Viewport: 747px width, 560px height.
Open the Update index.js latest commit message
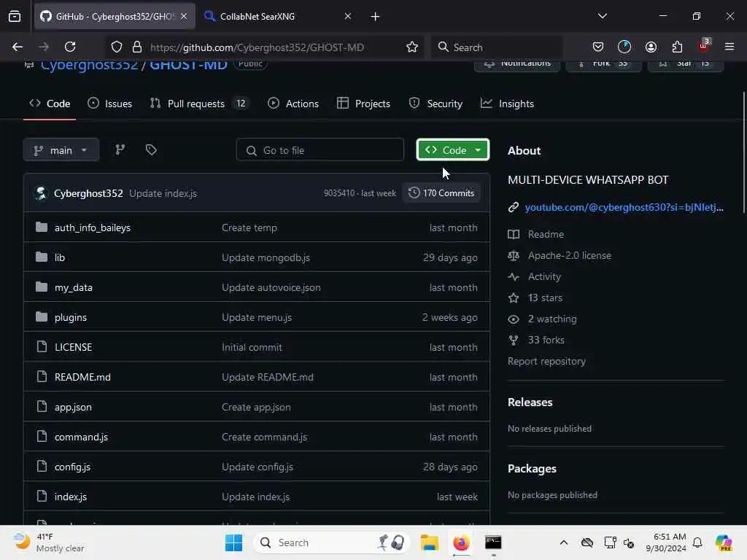pos(163,193)
